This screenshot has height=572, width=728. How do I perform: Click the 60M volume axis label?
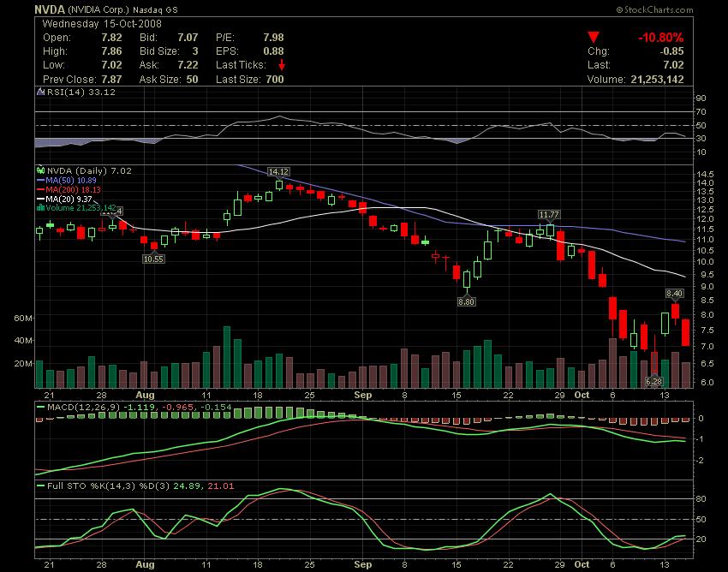point(24,318)
